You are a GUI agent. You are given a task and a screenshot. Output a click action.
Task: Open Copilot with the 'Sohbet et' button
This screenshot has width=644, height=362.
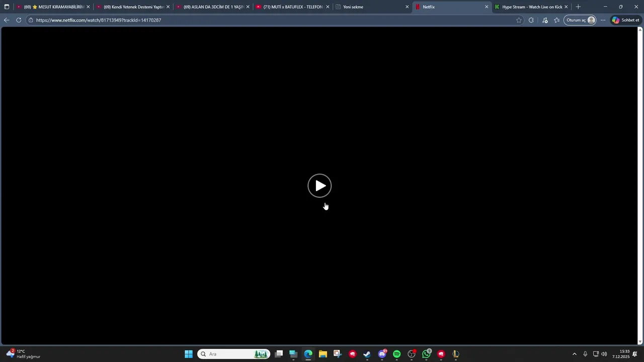pyautogui.click(x=625, y=20)
